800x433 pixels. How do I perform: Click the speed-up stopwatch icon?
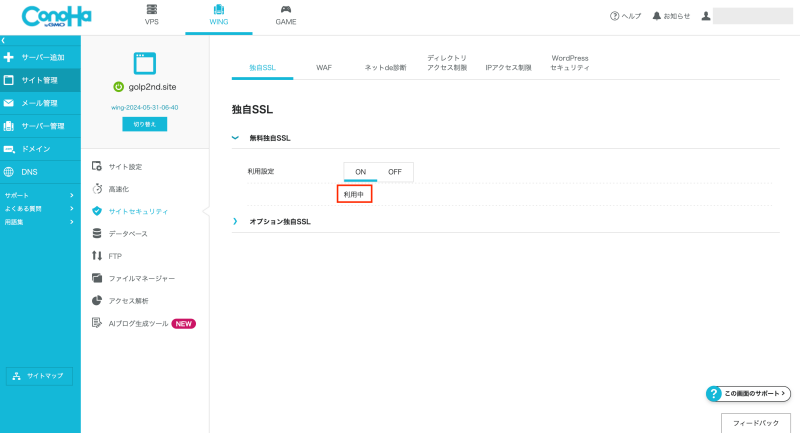97,188
